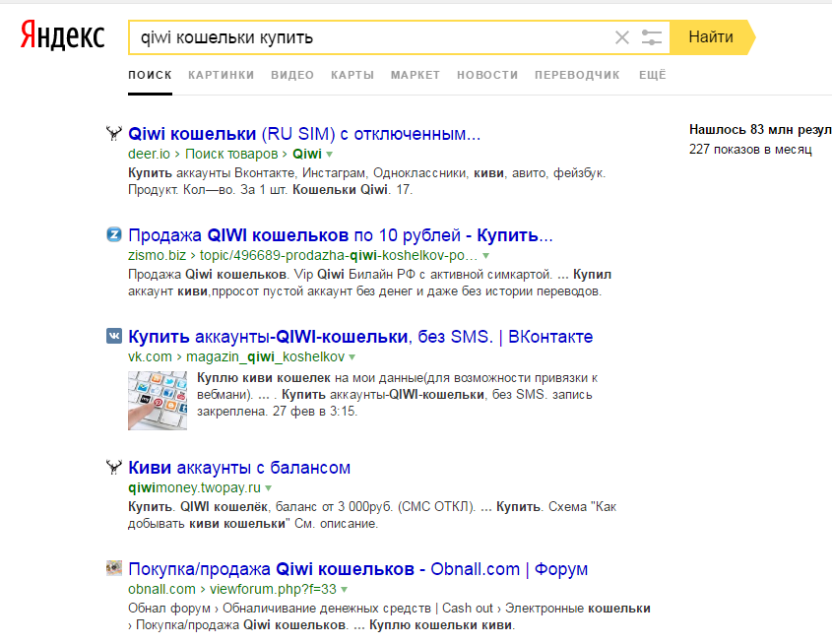The width and height of the screenshot is (832, 644).
Task: Open Продажа QIWI кошельков по 10 рублей result
Action: pyautogui.click(x=340, y=235)
